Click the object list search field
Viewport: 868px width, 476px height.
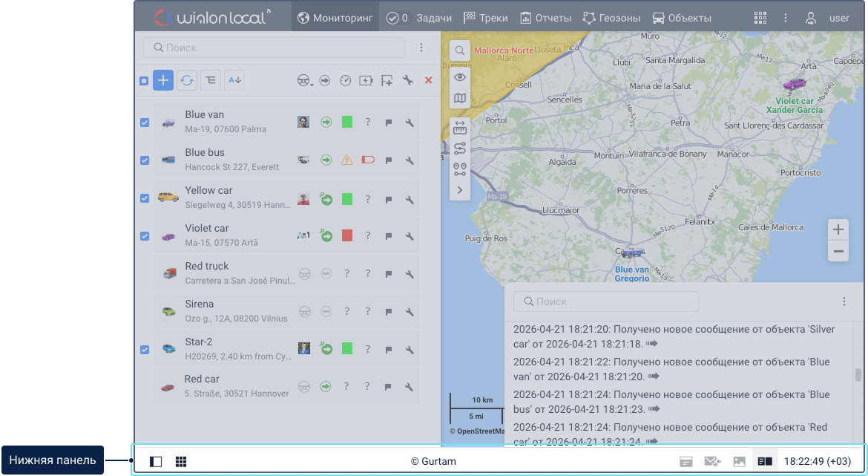[274, 48]
